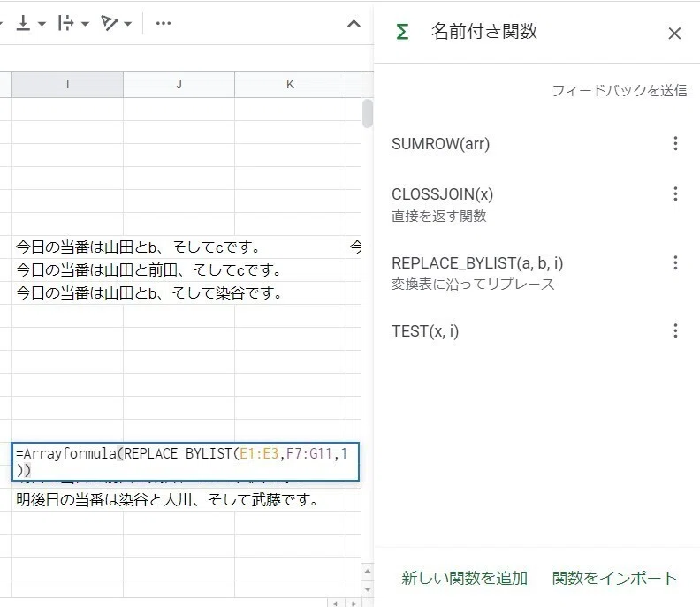Open options menu for CLOSSJOIN(x)
The width and height of the screenshot is (700, 607).
675,193
